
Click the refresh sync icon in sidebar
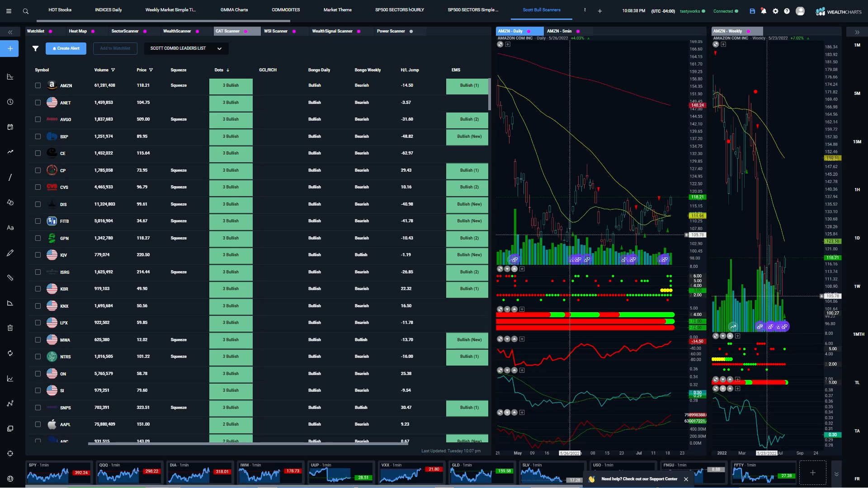point(10,353)
